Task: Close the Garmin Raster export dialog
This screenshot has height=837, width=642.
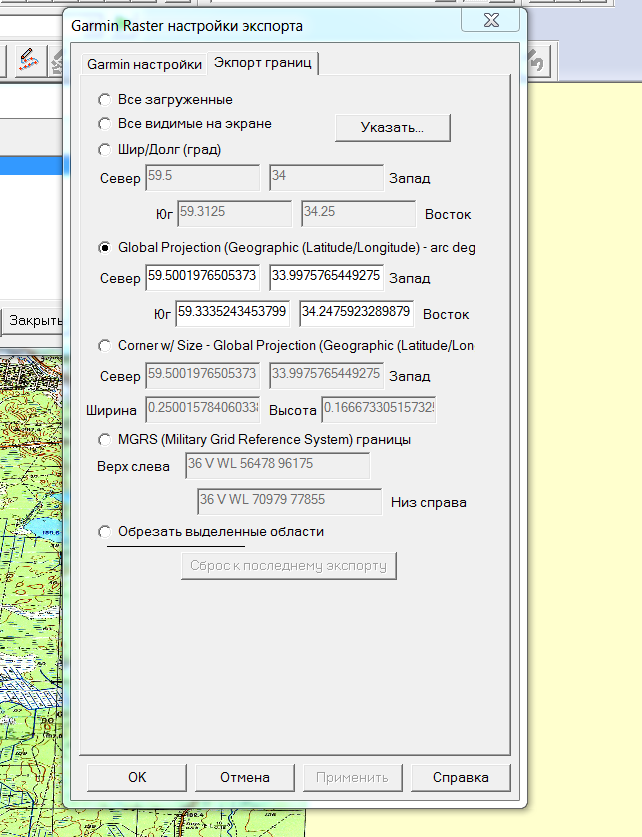Action: [x=492, y=21]
